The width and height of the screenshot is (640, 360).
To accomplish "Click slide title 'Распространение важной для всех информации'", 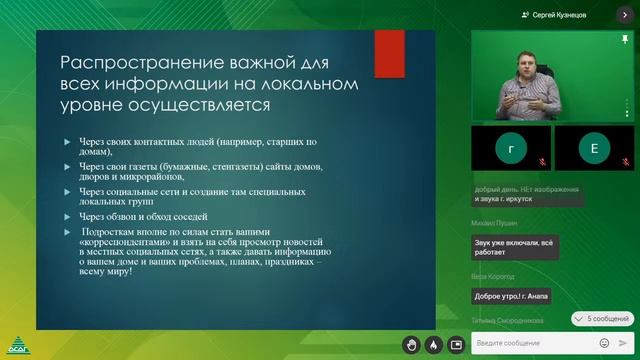I will 209,84.
